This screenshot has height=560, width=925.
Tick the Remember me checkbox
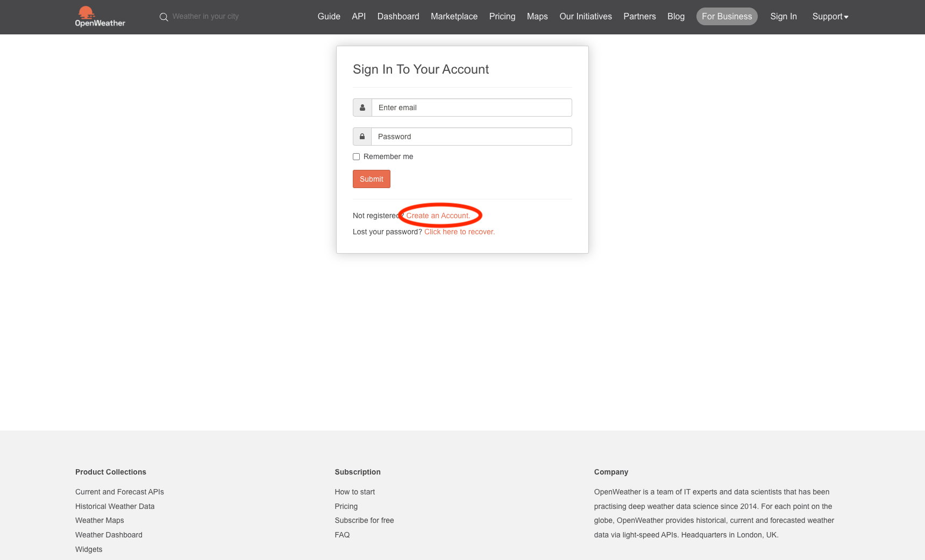[x=356, y=157]
